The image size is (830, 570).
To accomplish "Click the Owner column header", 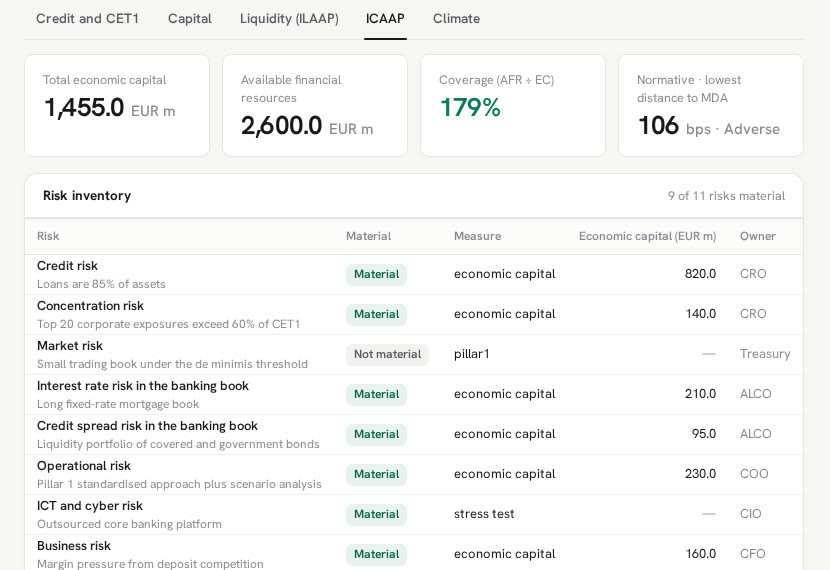I will [757, 236].
